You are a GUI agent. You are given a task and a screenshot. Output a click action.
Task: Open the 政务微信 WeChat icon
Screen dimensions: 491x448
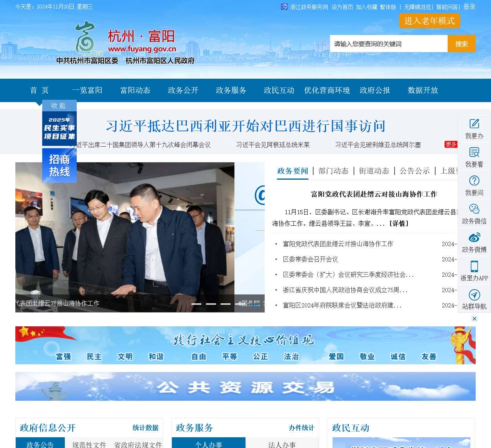[475, 209]
